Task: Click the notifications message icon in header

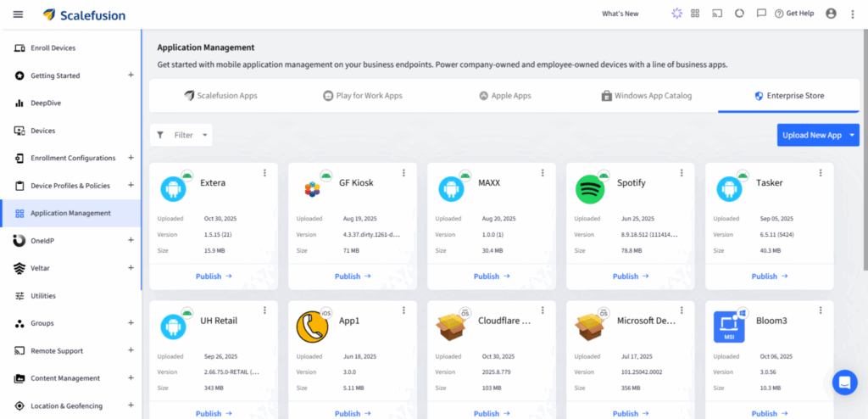Action: [x=761, y=14]
